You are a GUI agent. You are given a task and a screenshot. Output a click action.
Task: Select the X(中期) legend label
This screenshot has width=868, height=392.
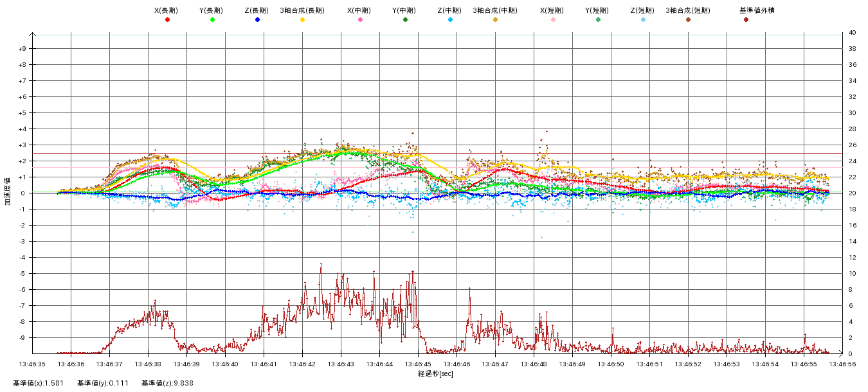[359, 11]
